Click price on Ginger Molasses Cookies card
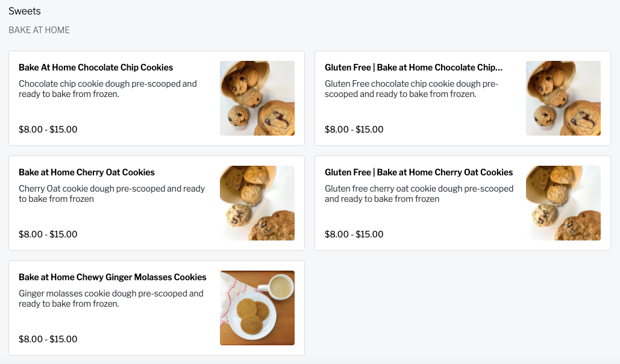This screenshot has width=620, height=364. tap(48, 339)
